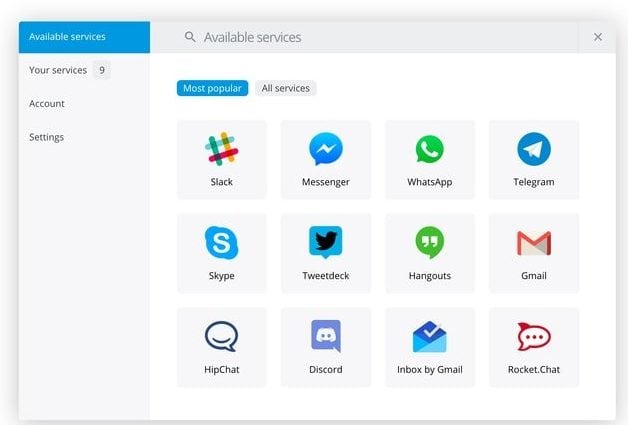Open the Available services section
The image size is (628, 425).
(84, 37)
